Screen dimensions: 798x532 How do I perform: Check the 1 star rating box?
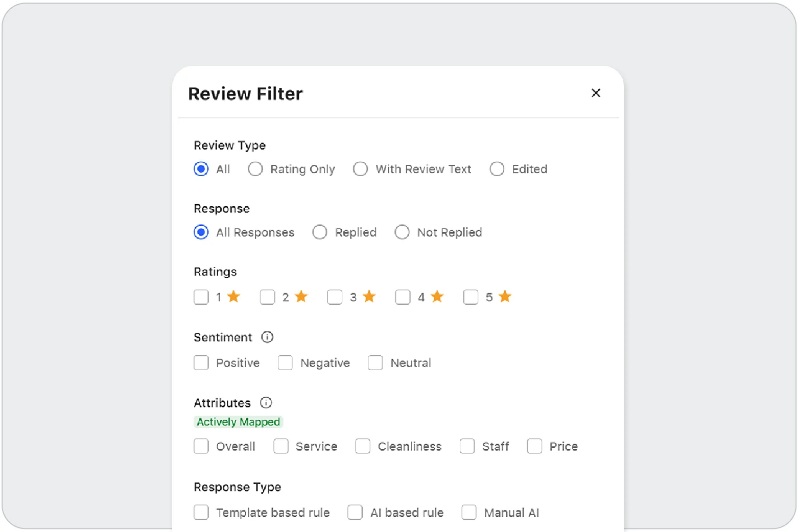tap(201, 297)
